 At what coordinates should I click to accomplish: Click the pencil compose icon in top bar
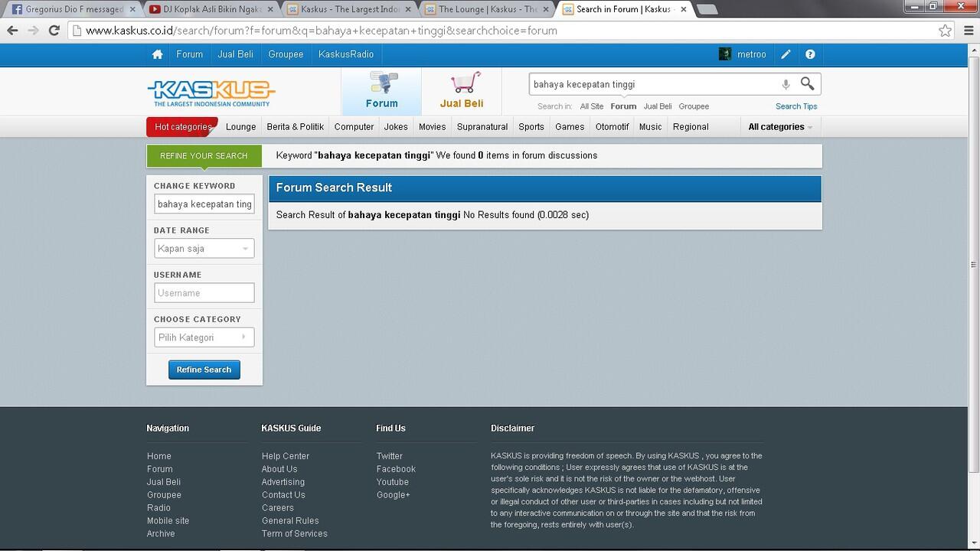pyautogui.click(x=786, y=54)
